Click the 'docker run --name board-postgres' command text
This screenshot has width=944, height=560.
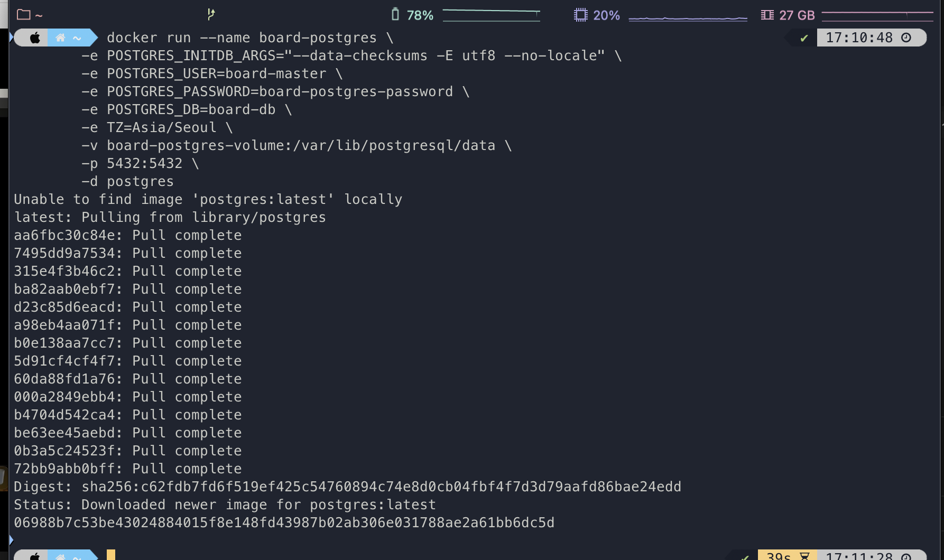point(242,38)
